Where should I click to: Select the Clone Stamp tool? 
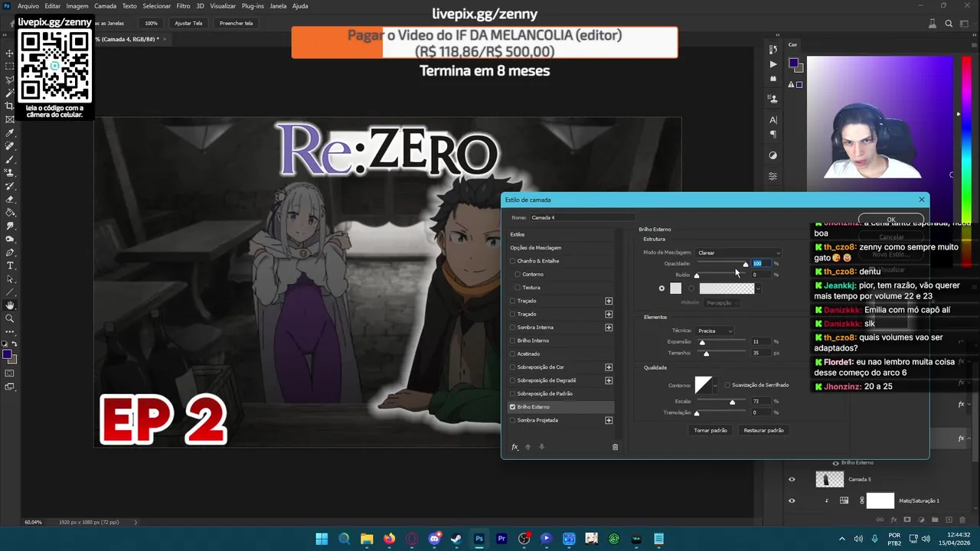tap(10, 173)
